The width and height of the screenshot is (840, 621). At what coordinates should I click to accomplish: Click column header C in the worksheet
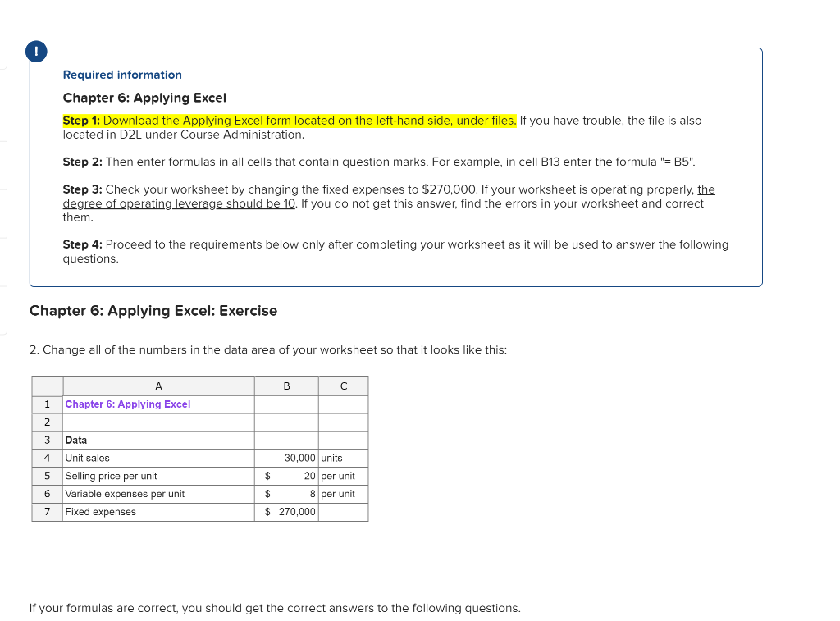343,386
